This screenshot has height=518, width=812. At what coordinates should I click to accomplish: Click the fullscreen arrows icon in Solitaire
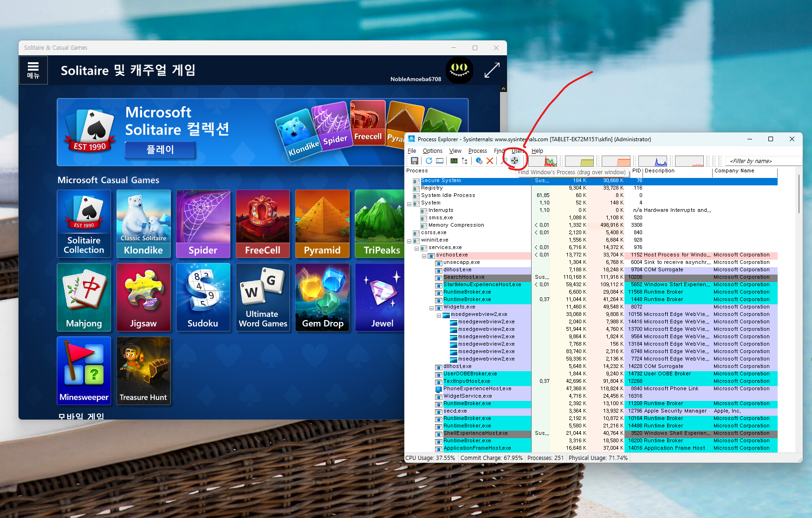point(492,70)
